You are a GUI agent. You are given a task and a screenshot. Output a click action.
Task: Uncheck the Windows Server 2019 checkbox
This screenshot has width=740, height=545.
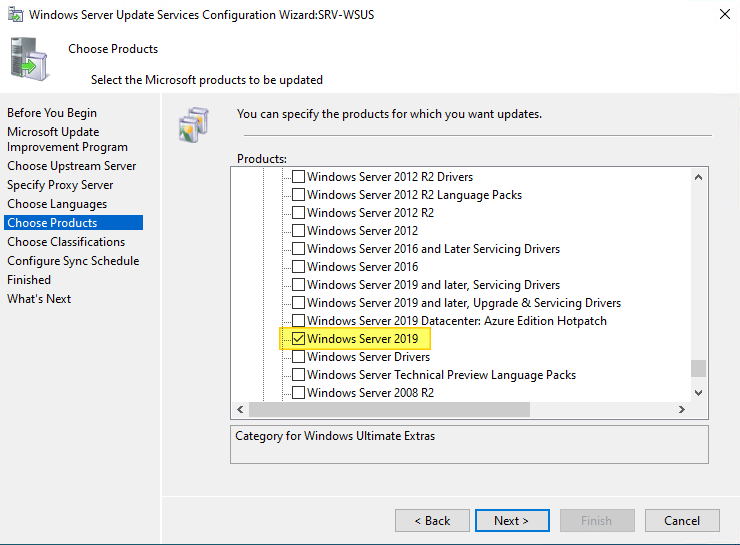point(298,338)
